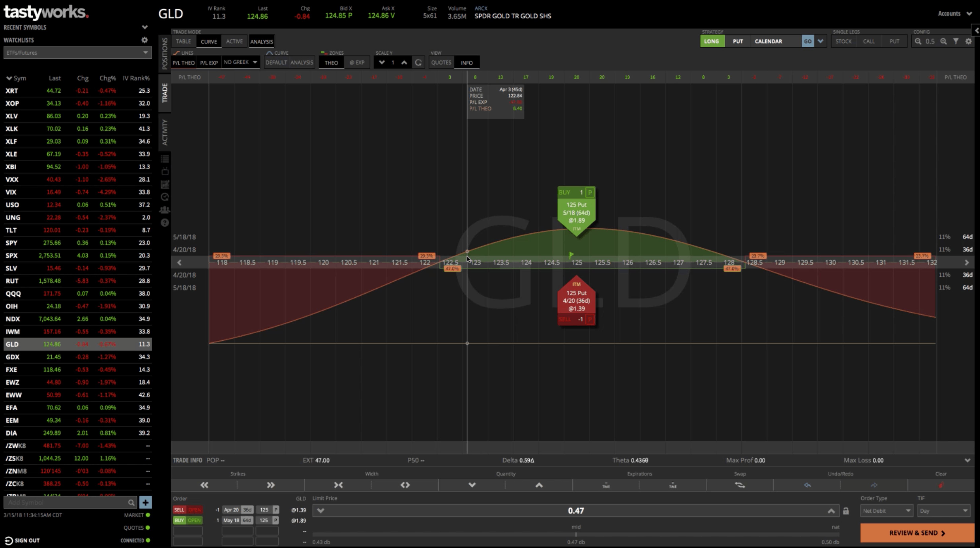Viewport: 980px width, 548px height.
Task: Narrow the spread width
Action: pos(338,485)
